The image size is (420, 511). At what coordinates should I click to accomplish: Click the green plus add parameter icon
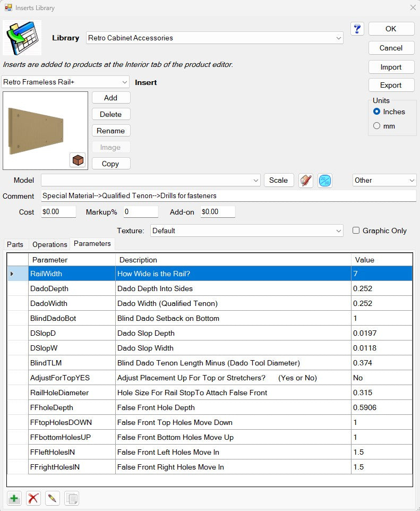[x=14, y=498]
